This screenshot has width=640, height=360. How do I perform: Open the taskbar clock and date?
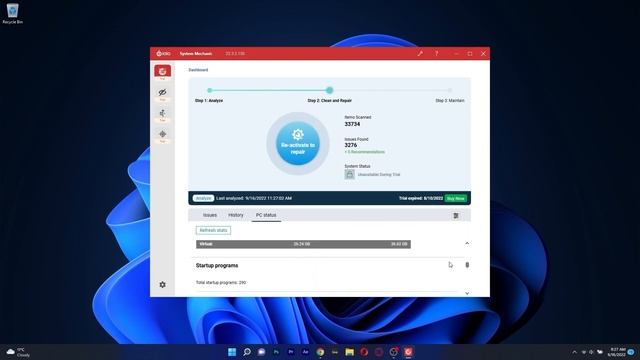point(617,352)
